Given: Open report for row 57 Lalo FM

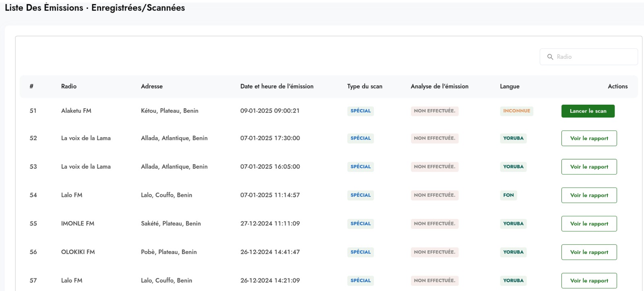Looking at the screenshot, I should tap(589, 281).
